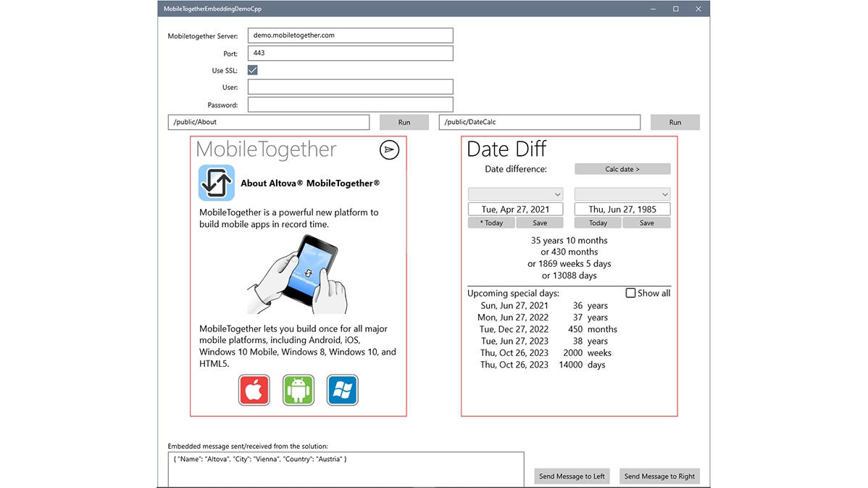Screen dimensions: 868x488
Task: Open the dropdown above Jun 27, 1985 date
Action: [x=622, y=194]
